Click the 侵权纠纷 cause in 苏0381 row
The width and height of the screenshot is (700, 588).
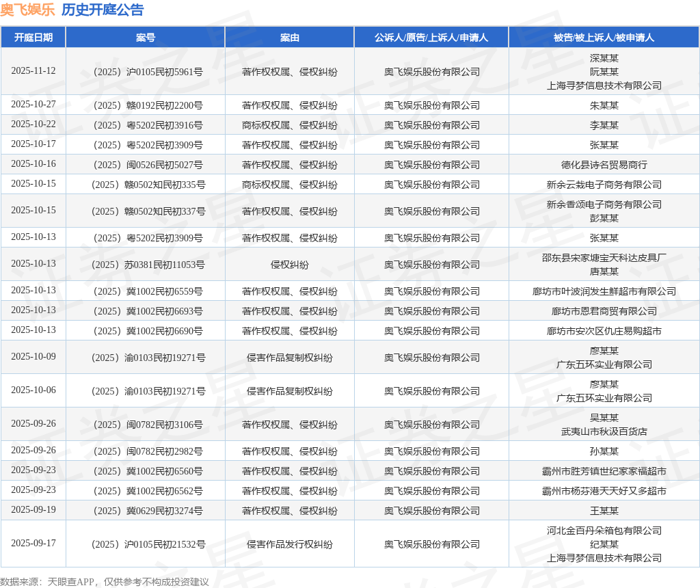(290, 265)
